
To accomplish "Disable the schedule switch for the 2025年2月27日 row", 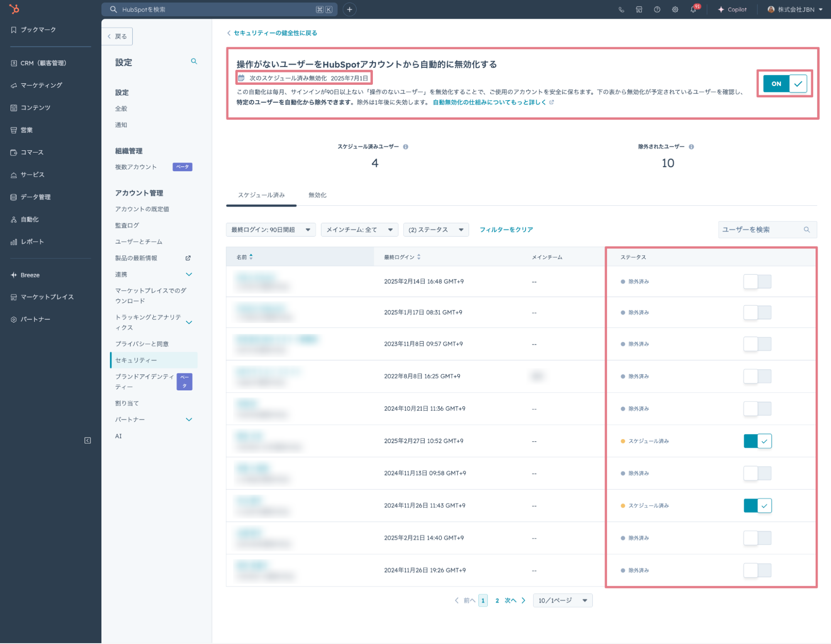I will pyautogui.click(x=757, y=441).
